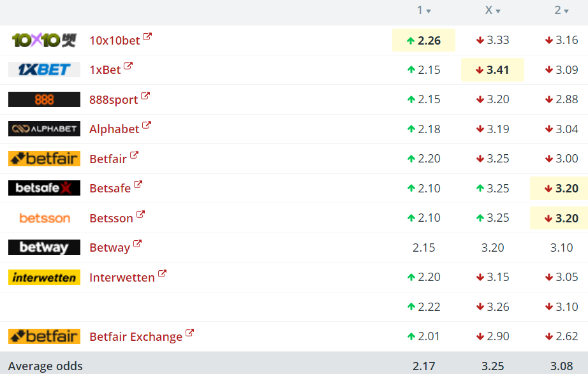The width and height of the screenshot is (588, 374).
Task: Open the Interwetten bookmaker link
Action: [122, 277]
